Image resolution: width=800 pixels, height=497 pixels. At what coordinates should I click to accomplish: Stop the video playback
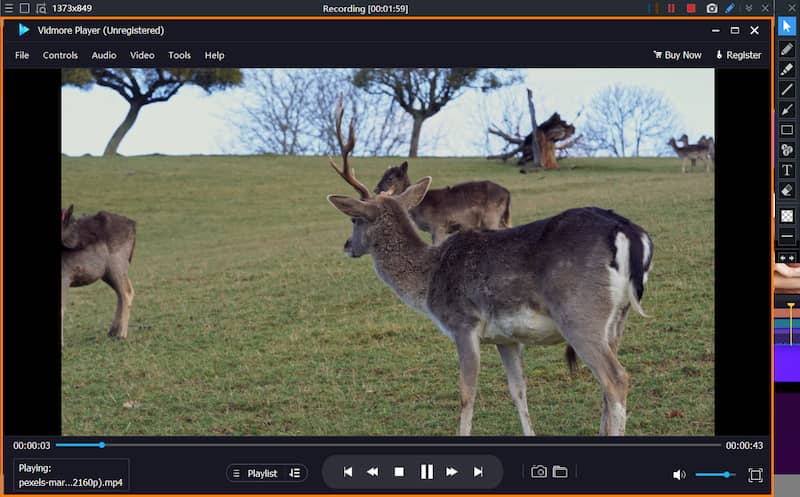coord(399,472)
